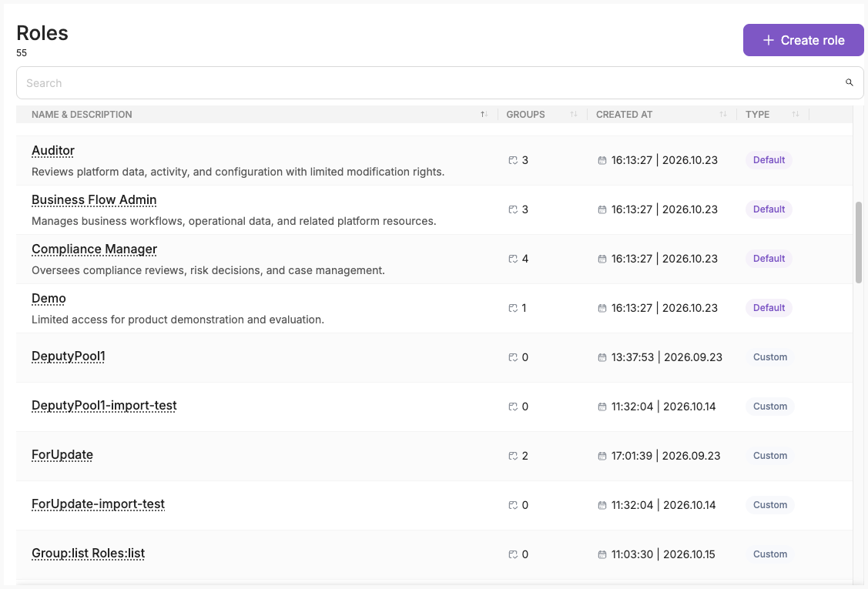Click the search magnifier icon
Screen dimensions: 868x589
pyautogui.click(x=850, y=82)
